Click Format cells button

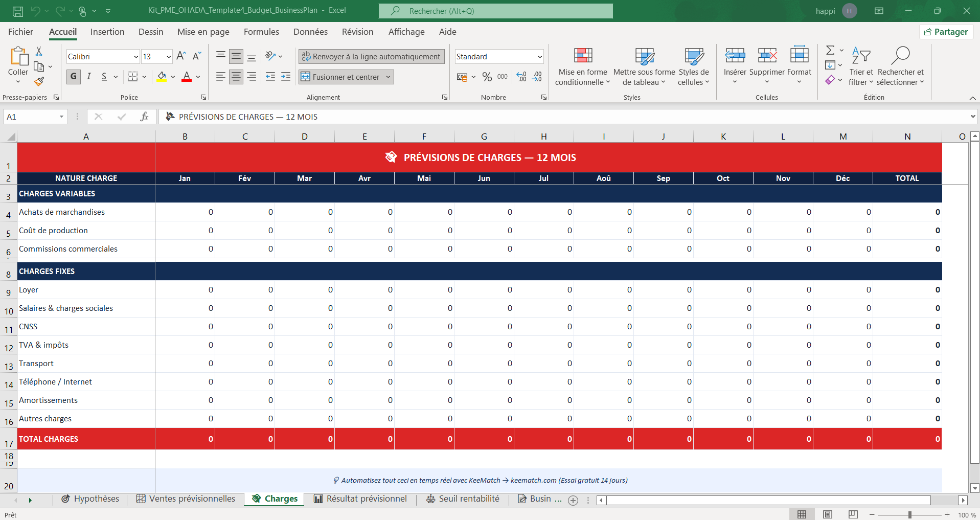(799, 65)
